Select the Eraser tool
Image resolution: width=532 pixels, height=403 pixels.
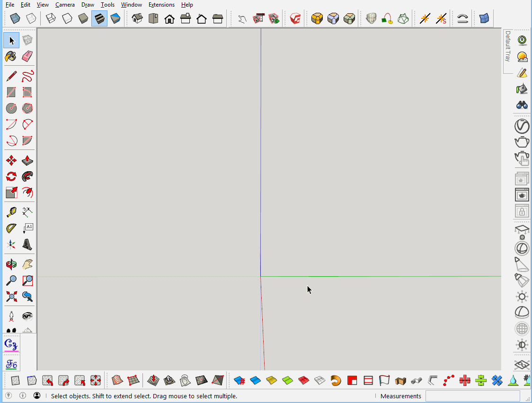[27, 56]
